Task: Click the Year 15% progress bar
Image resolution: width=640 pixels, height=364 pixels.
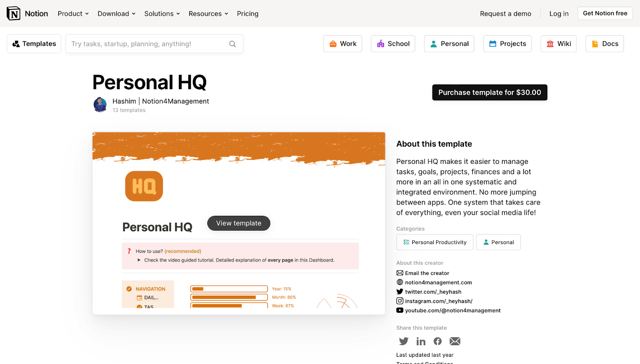Action: click(x=229, y=288)
